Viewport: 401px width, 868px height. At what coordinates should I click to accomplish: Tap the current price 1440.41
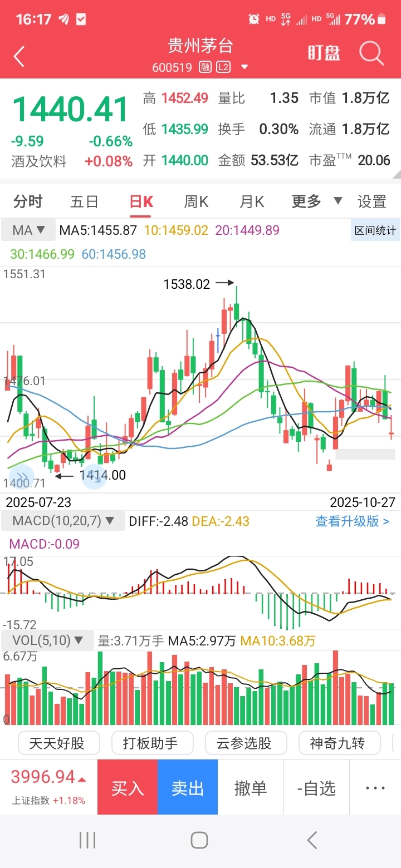tap(71, 110)
